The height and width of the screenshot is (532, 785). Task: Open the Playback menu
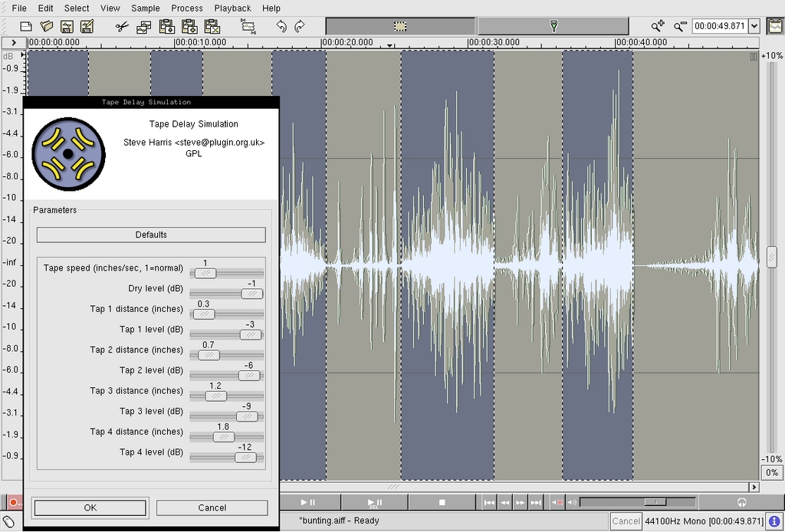[232, 8]
